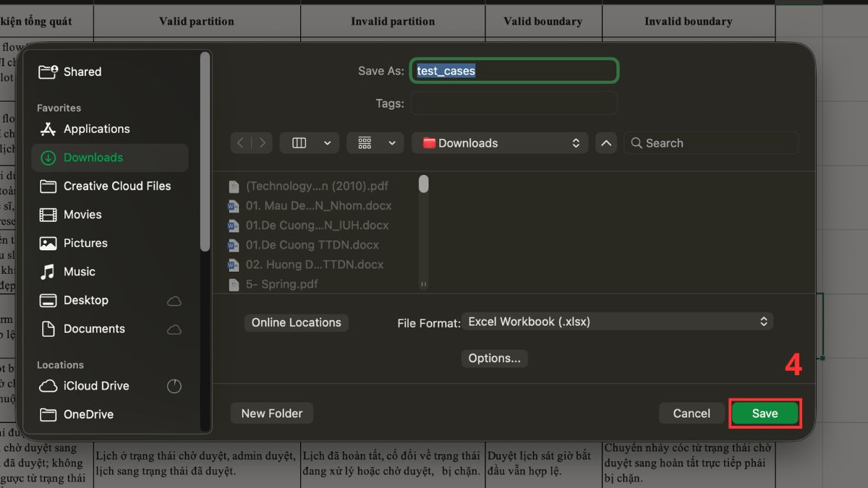Click the Shared folder icon
Viewport: 868px width, 488px height.
[48, 72]
